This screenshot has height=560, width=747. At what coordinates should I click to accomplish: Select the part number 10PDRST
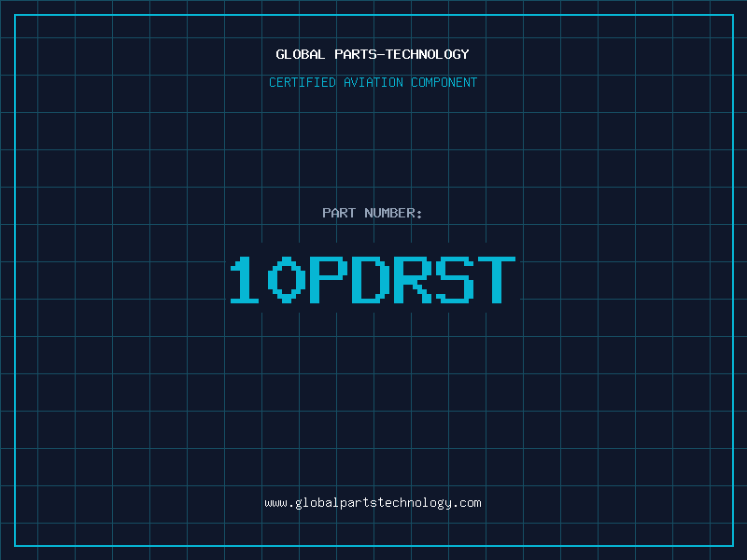[x=373, y=280]
